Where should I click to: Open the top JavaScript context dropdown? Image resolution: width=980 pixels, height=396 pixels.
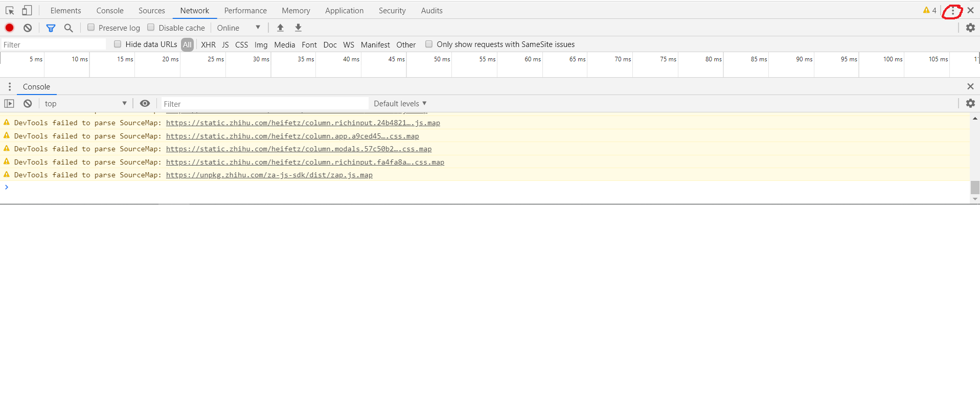[85, 103]
